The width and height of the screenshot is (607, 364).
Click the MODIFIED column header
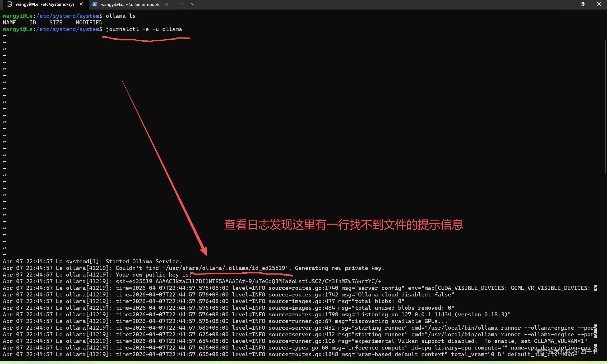click(89, 23)
